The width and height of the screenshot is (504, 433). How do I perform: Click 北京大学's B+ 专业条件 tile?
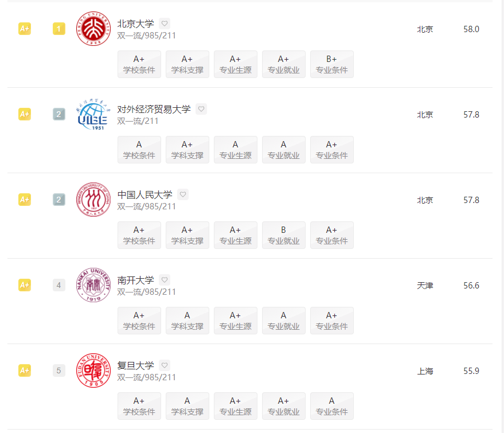(x=332, y=64)
